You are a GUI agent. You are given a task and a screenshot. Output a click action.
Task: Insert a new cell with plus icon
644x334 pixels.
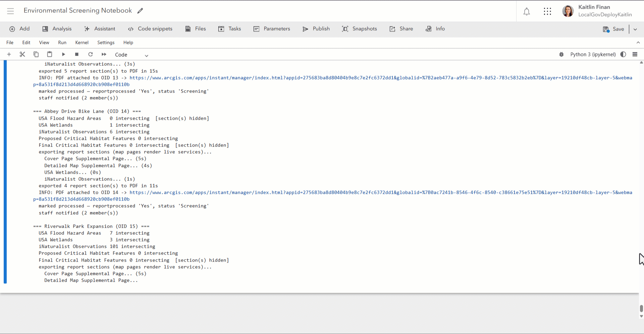(9, 54)
